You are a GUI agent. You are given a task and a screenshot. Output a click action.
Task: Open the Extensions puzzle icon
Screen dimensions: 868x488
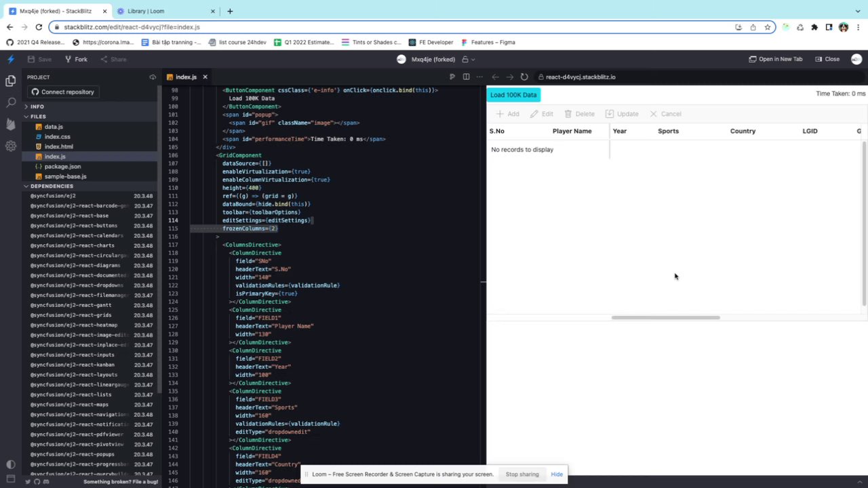814,27
